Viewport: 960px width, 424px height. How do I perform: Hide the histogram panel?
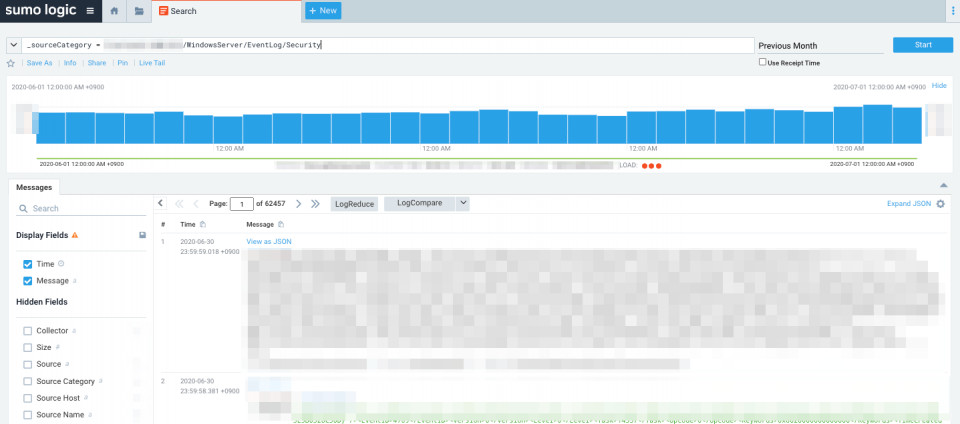939,86
